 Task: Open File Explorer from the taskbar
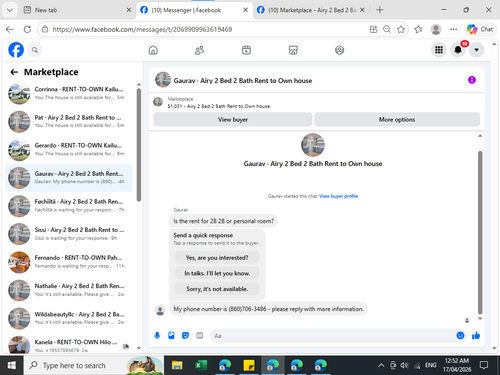tap(177, 365)
